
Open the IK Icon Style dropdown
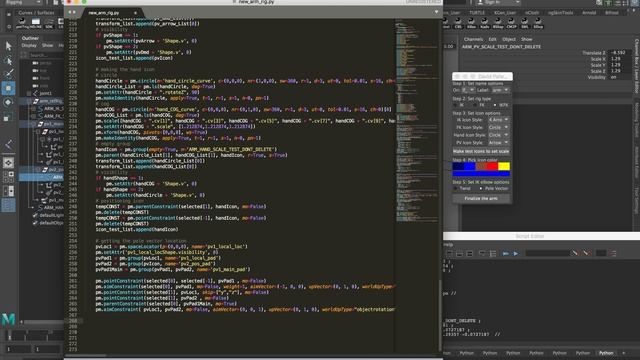(x=499, y=120)
